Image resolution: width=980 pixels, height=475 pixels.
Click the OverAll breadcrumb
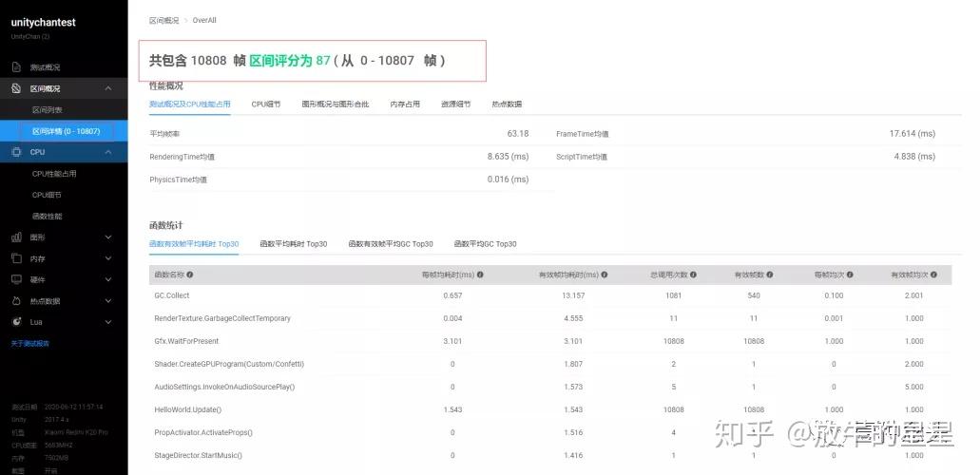[x=204, y=21]
